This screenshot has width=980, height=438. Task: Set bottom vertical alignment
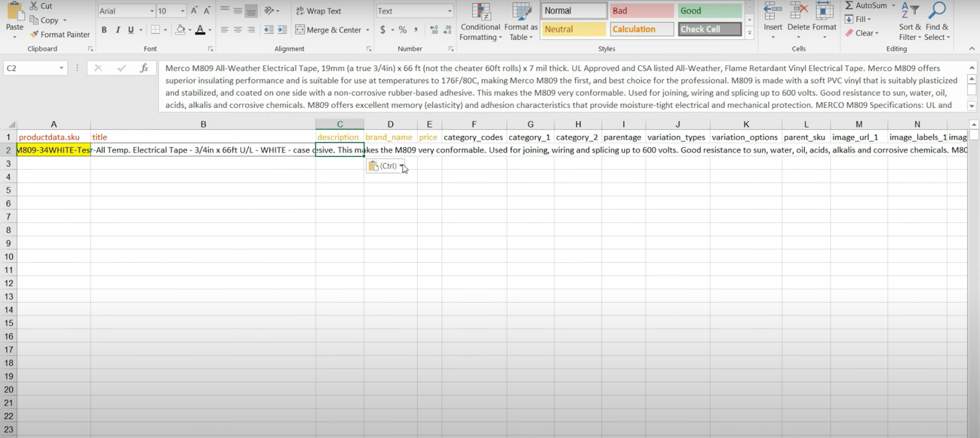click(251, 11)
